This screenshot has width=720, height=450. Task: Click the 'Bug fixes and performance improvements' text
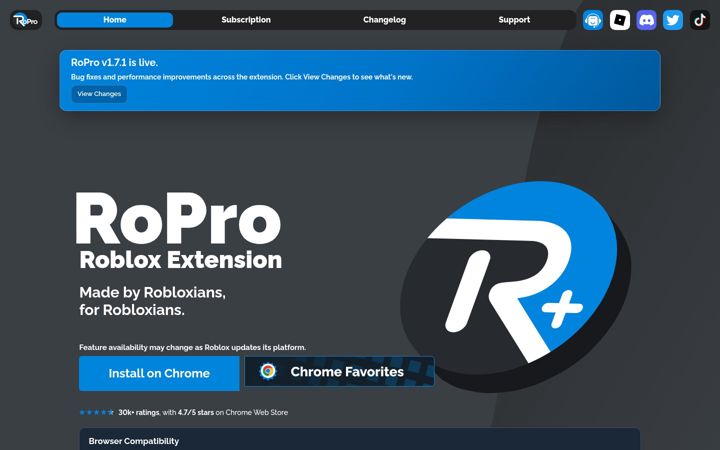[x=242, y=77]
